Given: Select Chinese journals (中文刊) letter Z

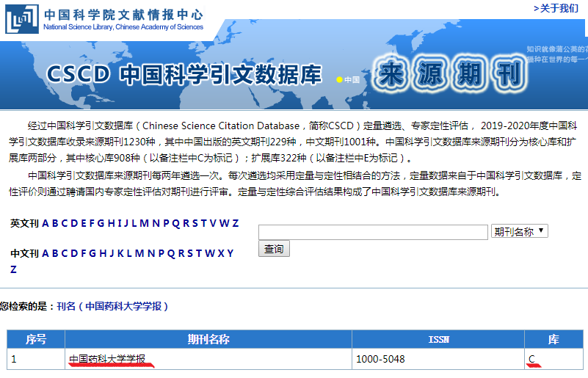Looking at the screenshot, I should click(x=13, y=269).
